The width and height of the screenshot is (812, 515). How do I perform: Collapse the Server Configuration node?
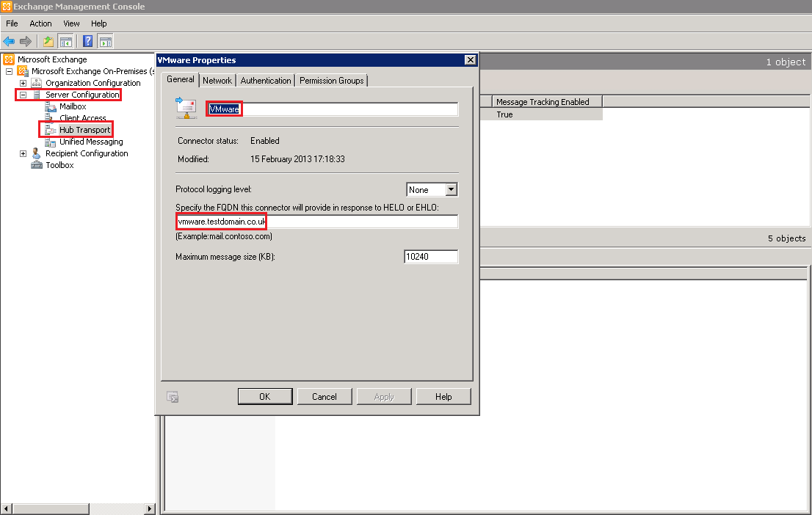click(23, 95)
